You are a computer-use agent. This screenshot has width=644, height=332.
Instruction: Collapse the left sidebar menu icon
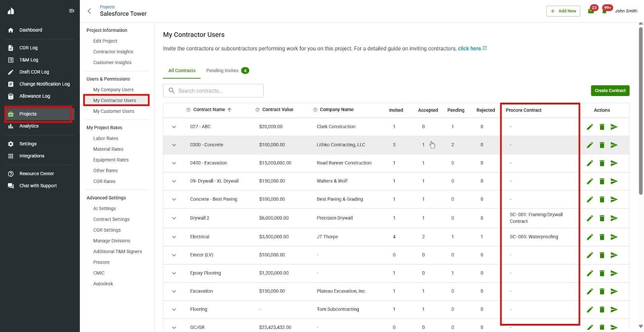pyautogui.click(x=72, y=11)
